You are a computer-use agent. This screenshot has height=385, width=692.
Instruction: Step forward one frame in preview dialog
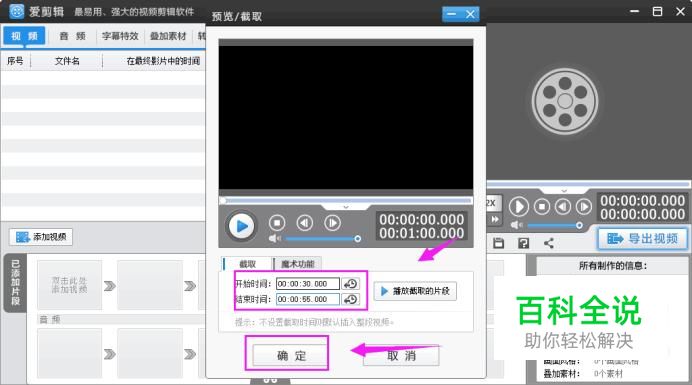pos(332,223)
